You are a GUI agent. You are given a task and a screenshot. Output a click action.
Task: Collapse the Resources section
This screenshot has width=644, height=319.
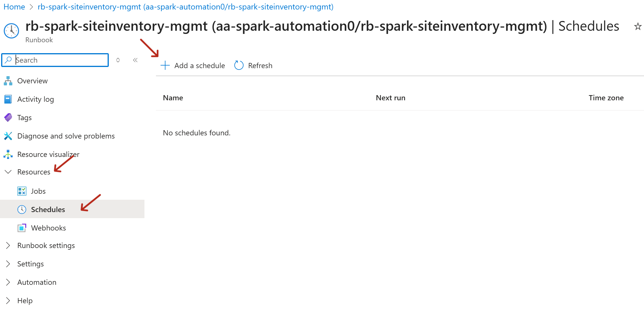(8, 172)
